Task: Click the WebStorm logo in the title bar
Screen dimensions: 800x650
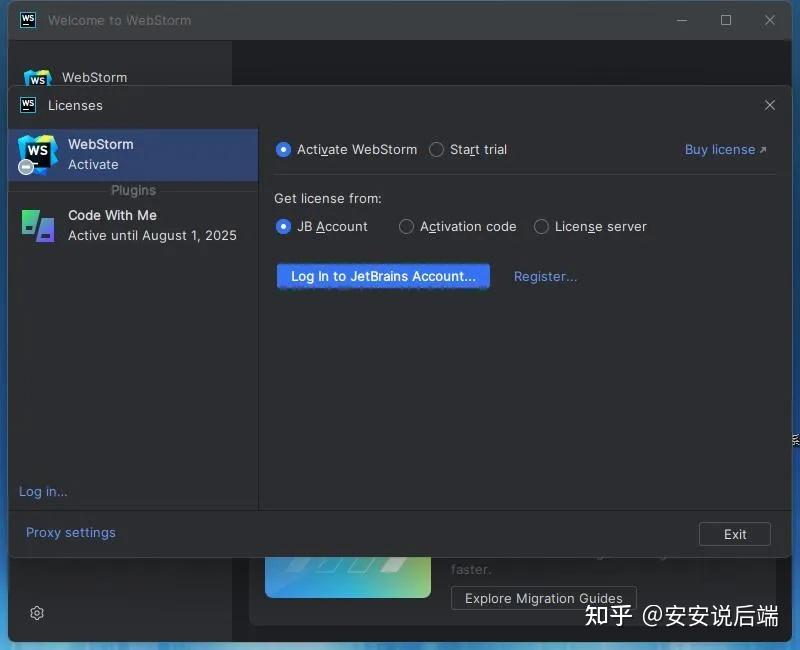Action: click(27, 19)
